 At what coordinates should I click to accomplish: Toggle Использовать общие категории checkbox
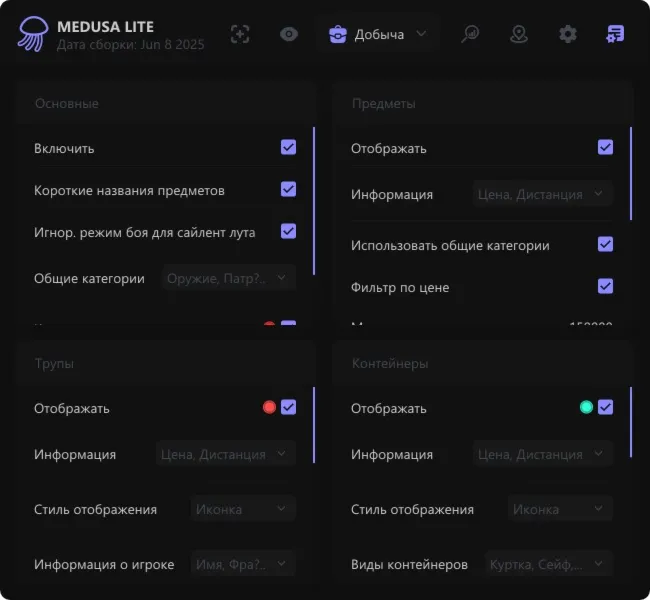[x=605, y=244]
